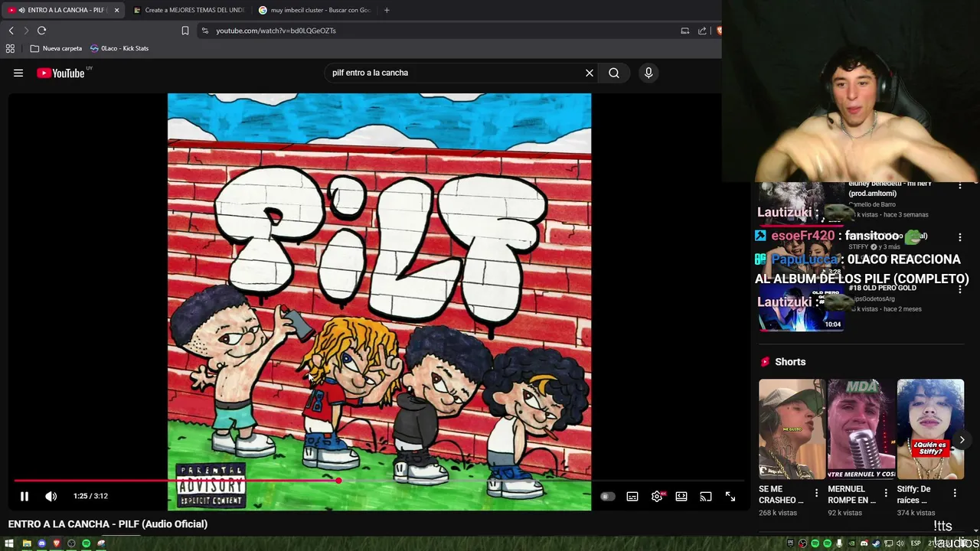The width and height of the screenshot is (980, 551).
Task: Enter full screen mode
Action: click(x=730, y=497)
